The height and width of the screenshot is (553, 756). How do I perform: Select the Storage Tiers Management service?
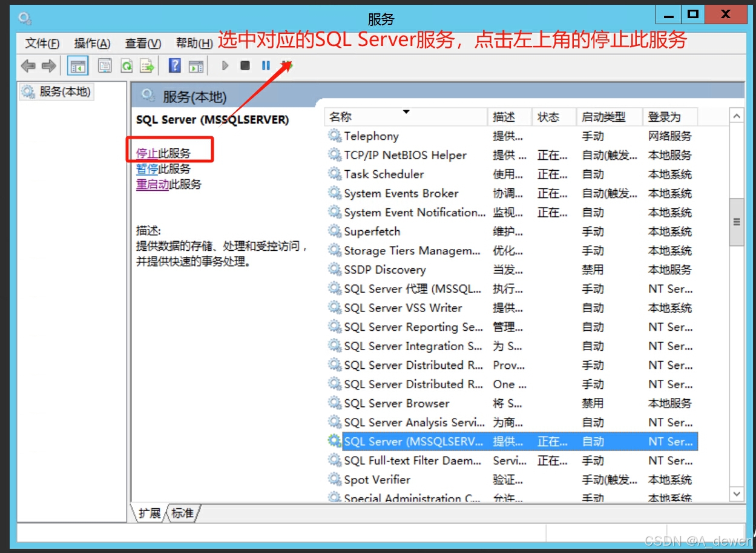512,250
